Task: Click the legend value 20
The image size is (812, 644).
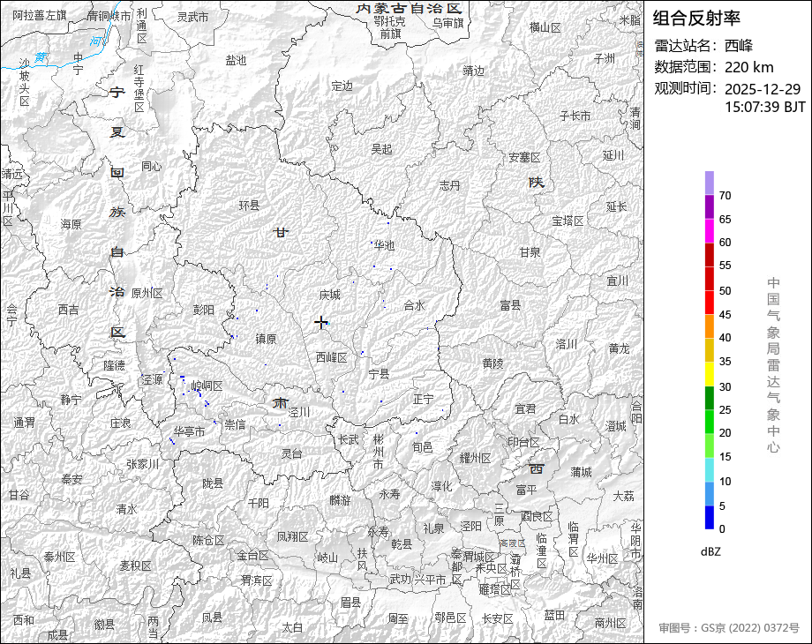Action: (x=725, y=433)
